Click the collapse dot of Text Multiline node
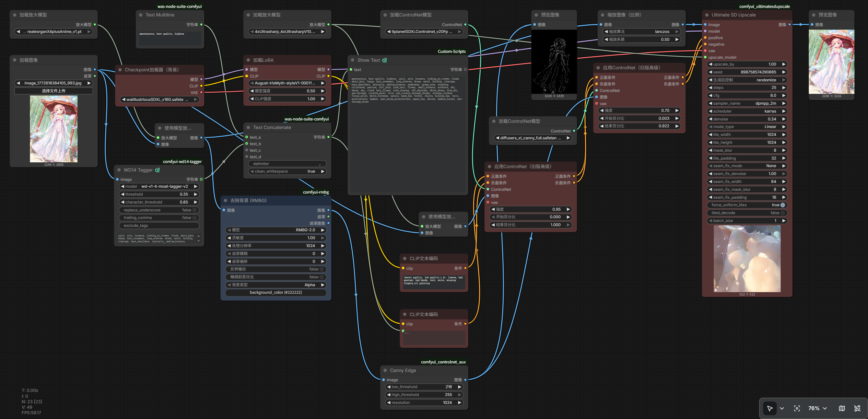 [141, 15]
